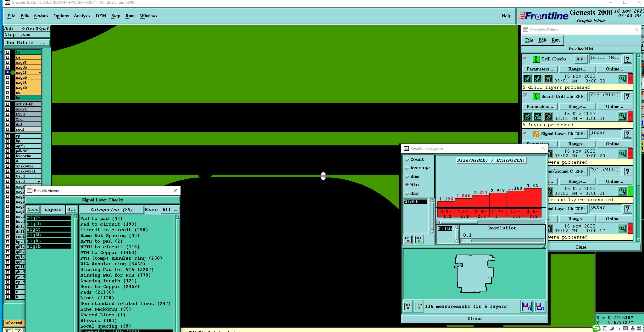The height and width of the screenshot is (332, 644).
Task: Click the histogram horizontal scrollbar
Action: point(491,222)
